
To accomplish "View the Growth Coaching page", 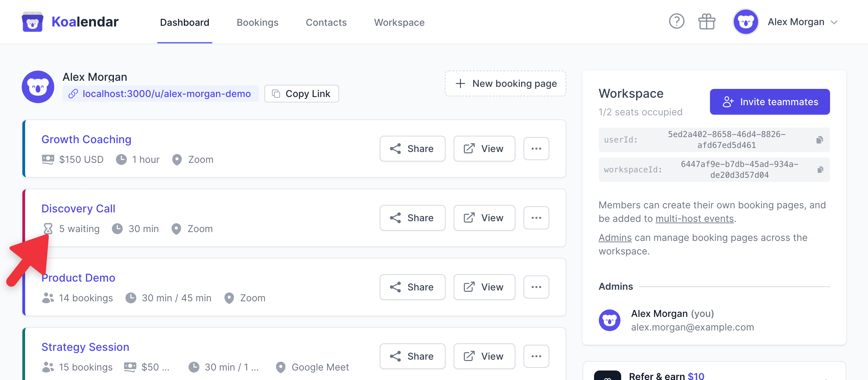I will (484, 149).
